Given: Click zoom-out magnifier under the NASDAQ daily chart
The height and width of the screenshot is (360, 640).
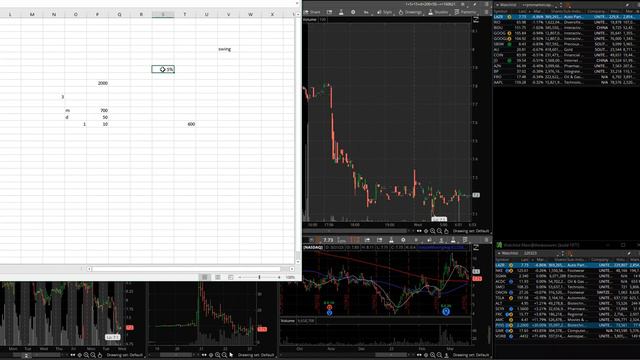Looking at the screenshot, I should 439,355.
